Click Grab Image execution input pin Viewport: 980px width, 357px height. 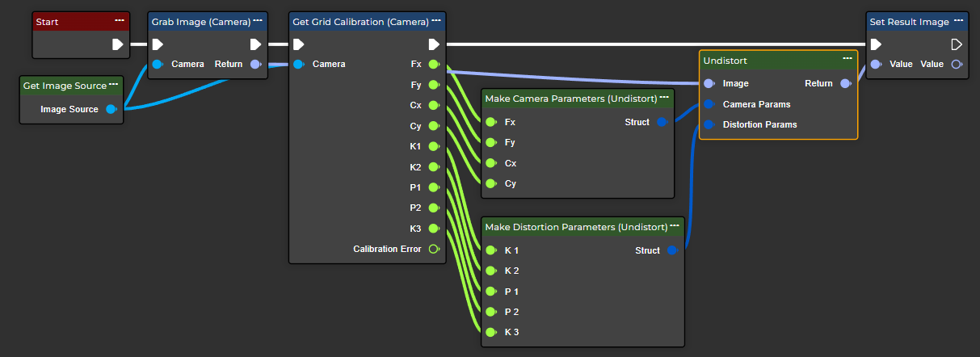coord(158,44)
